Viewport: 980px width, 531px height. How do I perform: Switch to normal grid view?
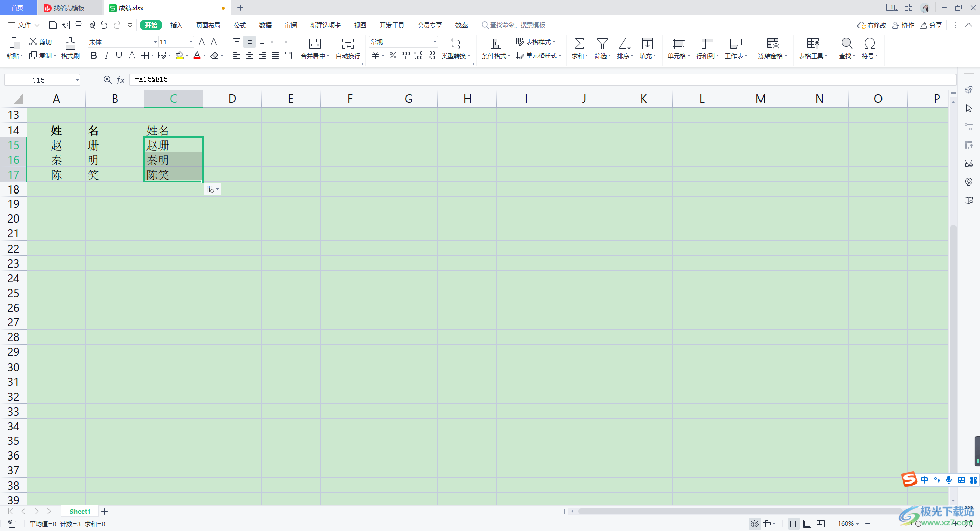[x=794, y=524]
